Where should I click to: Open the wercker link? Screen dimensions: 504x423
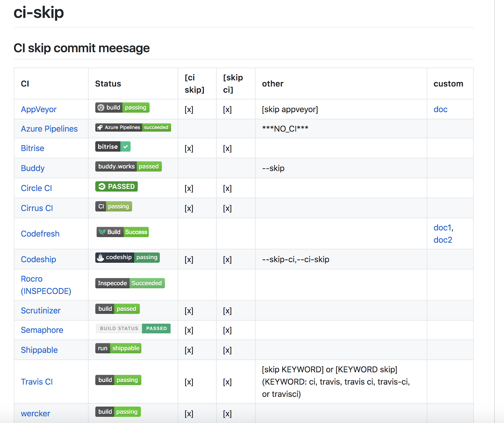(x=35, y=414)
